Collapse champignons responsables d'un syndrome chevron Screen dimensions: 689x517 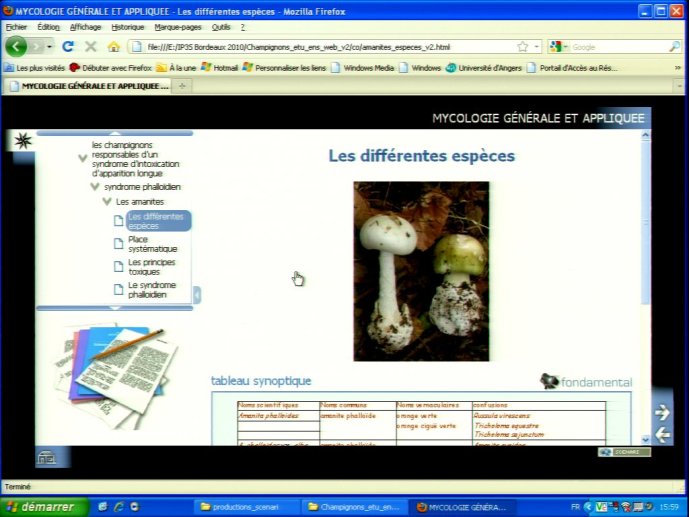coord(82,158)
